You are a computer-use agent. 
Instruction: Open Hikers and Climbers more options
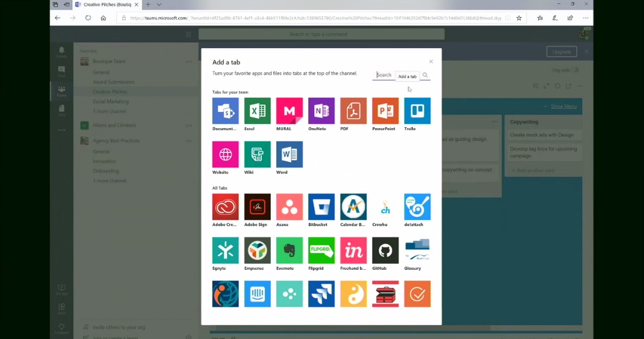click(x=188, y=126)
